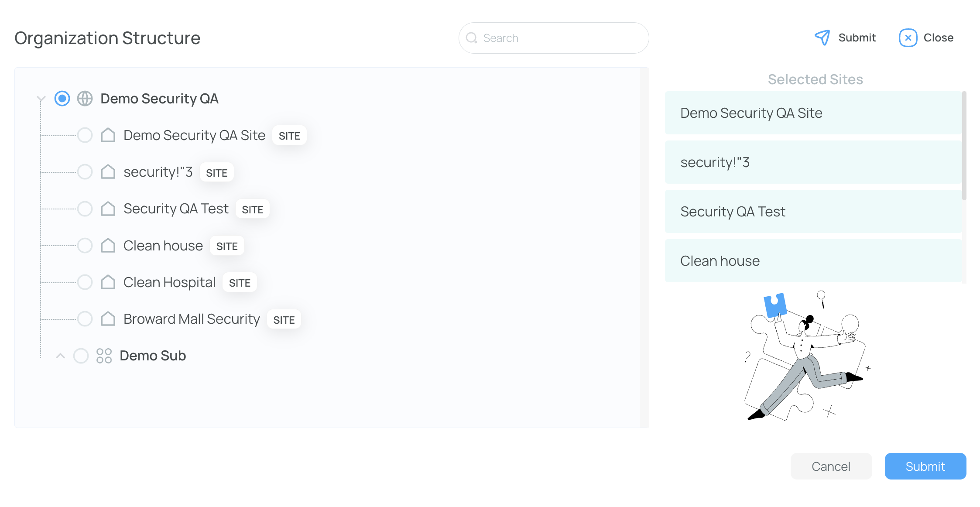
Task: Click the house icon for security!"3
Action: pos(108,172)
